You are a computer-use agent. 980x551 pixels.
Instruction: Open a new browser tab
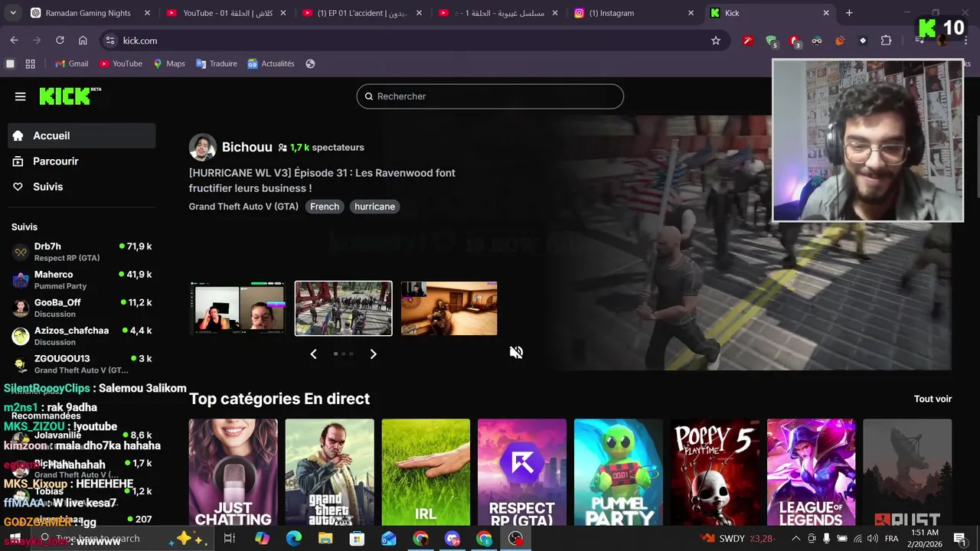point(849,13)
